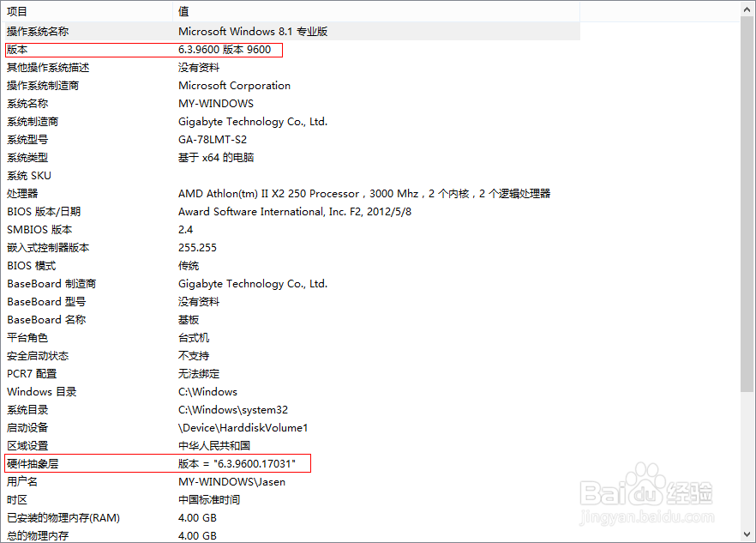The height and width of the screenshot is (543, 756).
Task: Click the 255.255 value
Action: pos(198,248)
